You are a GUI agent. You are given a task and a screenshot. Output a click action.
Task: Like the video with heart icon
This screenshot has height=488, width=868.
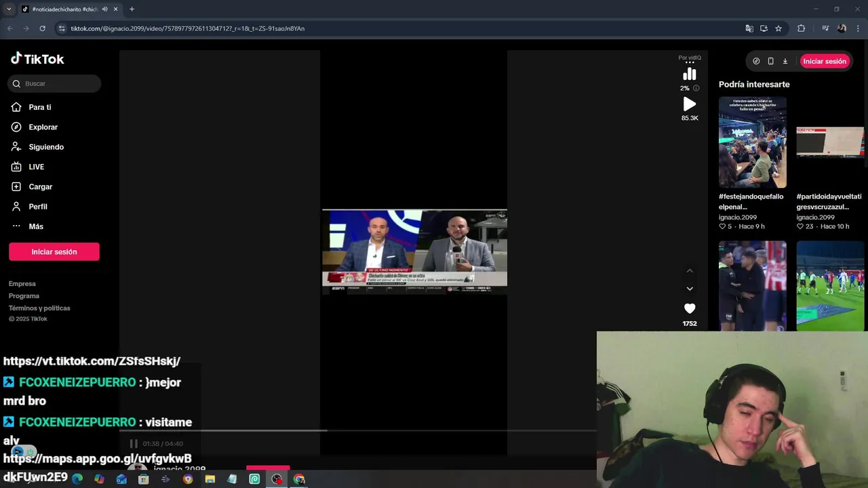(x=690, y=308)
